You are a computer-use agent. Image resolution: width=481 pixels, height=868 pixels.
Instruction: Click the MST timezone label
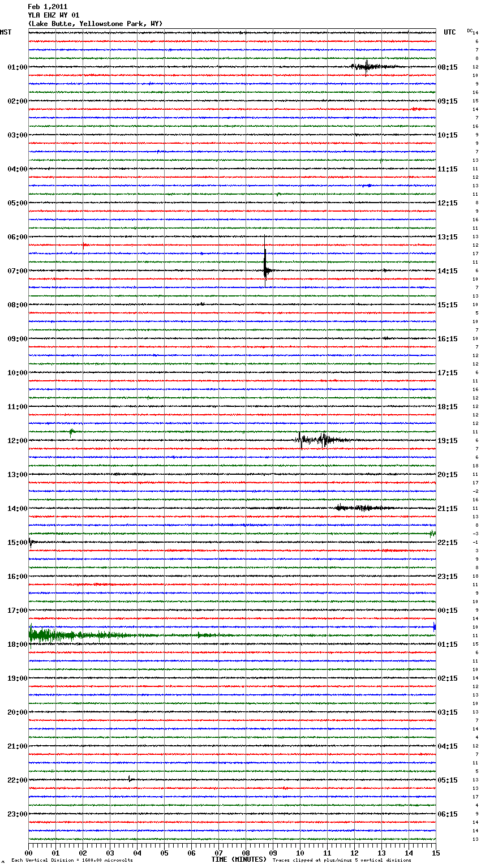[x=6, y=32]
